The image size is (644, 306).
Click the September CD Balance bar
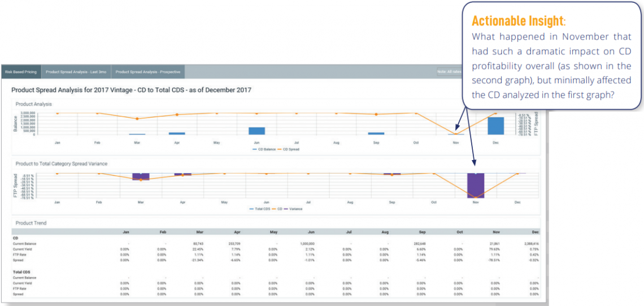coord(376,133)
